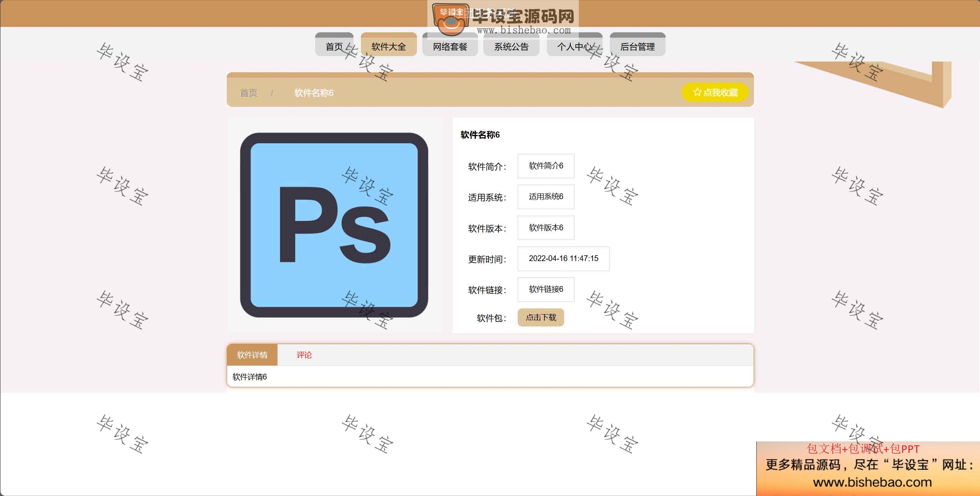Switch to the 评论 tab
980x496 pixels.
(304, 355)
